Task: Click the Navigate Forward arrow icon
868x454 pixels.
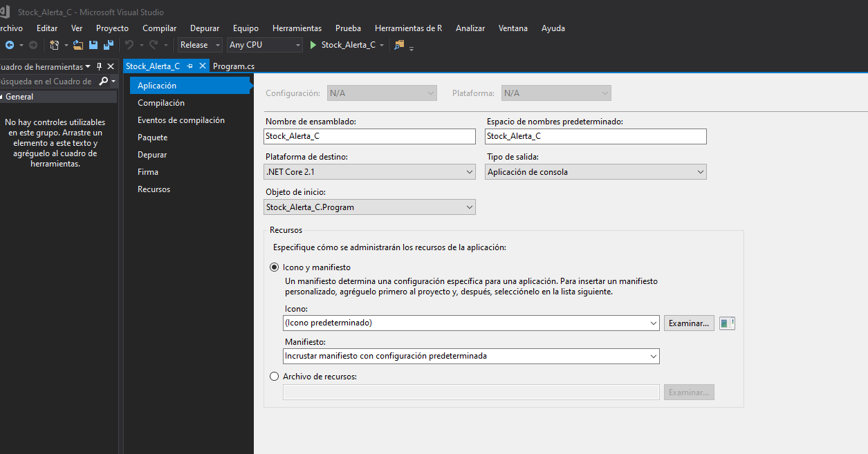Action: coord(33,45)
